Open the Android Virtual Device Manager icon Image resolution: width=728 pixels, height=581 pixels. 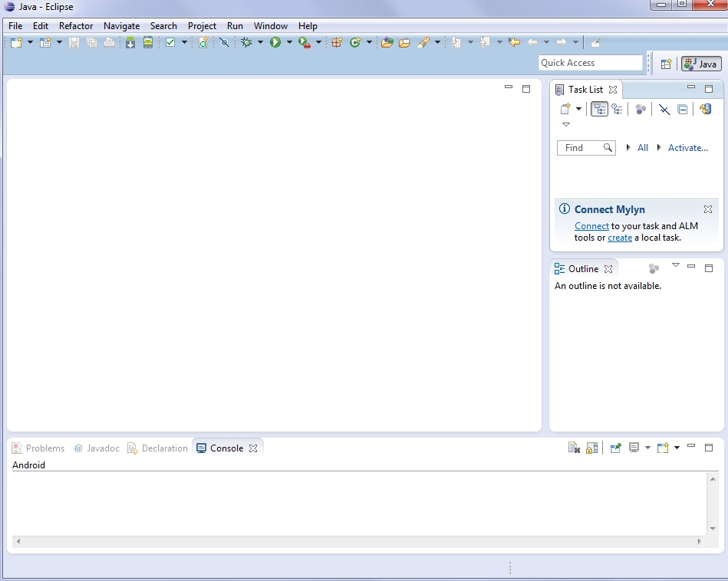click(147, 43)
